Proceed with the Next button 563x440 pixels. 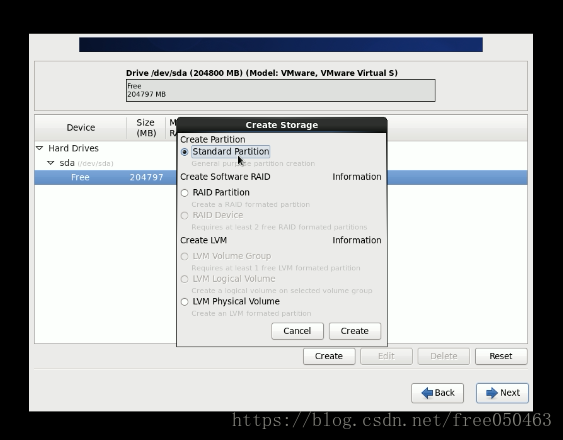click(502, 393)
